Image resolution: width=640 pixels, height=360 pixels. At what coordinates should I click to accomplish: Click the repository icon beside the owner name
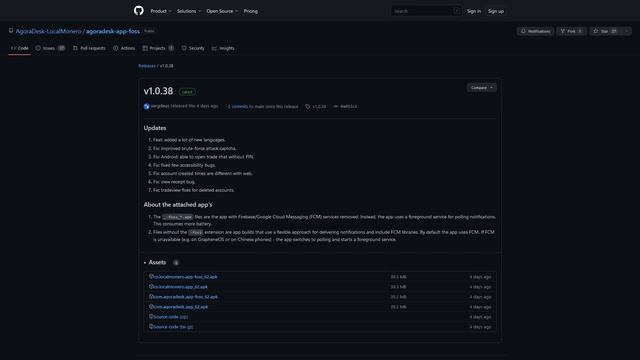[x=11, y=31]
